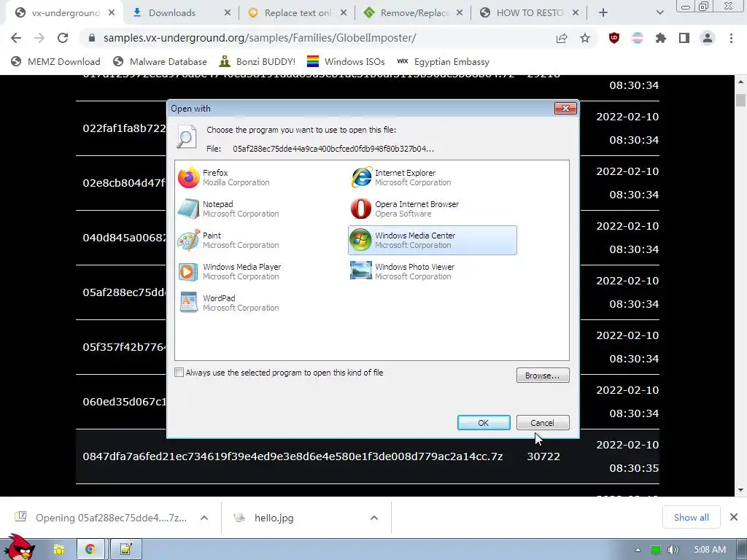The image size is (747, 560).
Task: Switch to the HOW TO RESTO tab
Action: 530,13
